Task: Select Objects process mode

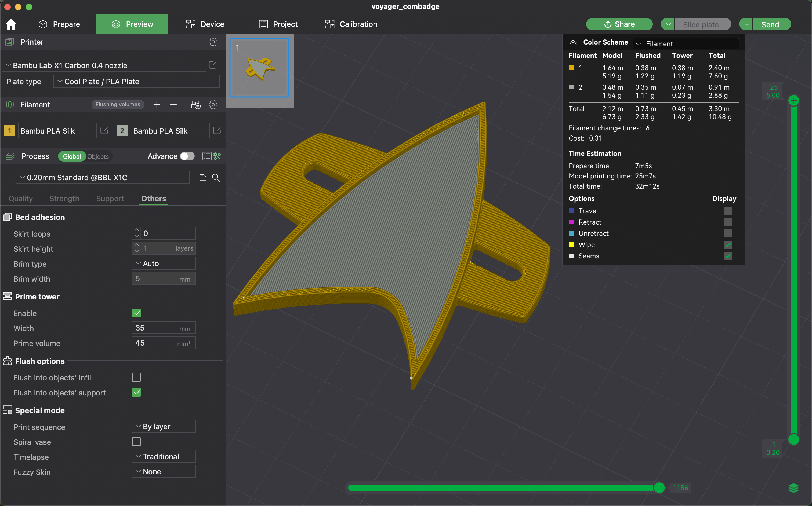Action: click(98, 157)
